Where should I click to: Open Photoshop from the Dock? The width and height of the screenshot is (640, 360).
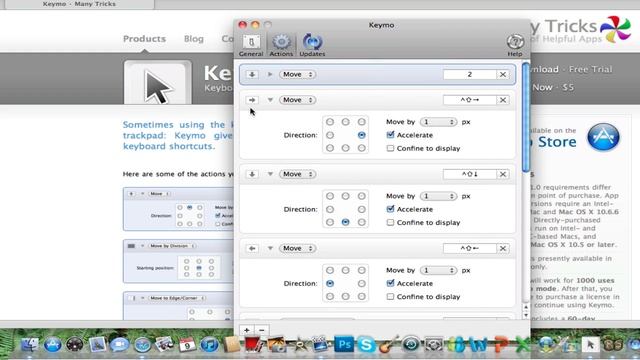click(x=344, y=344)
